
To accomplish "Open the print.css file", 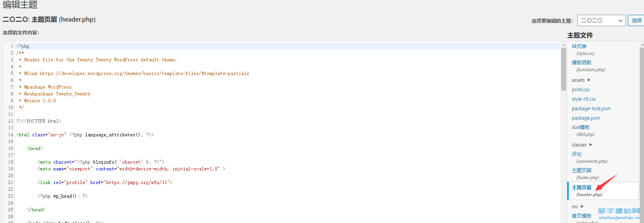I will [580, 89].
